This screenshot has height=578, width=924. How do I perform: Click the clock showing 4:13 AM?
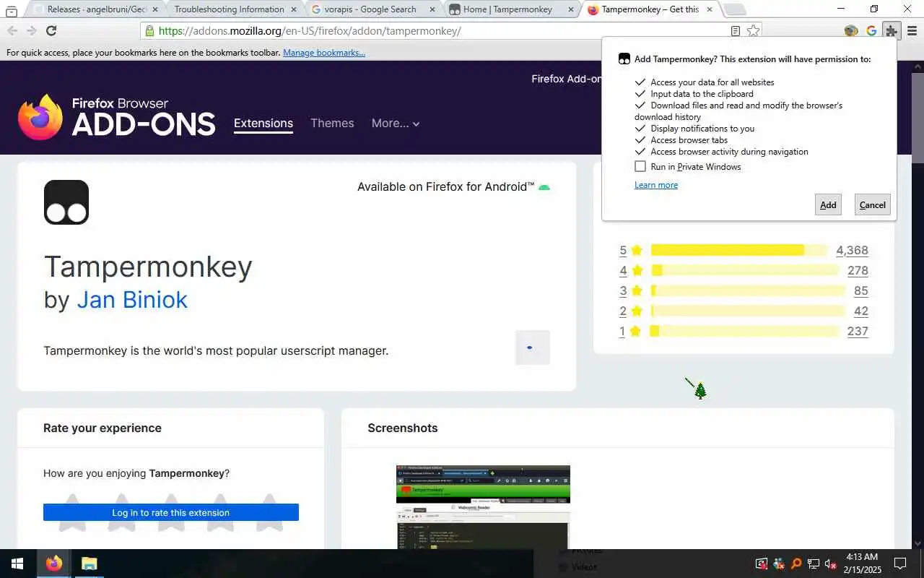click(862, 557)
